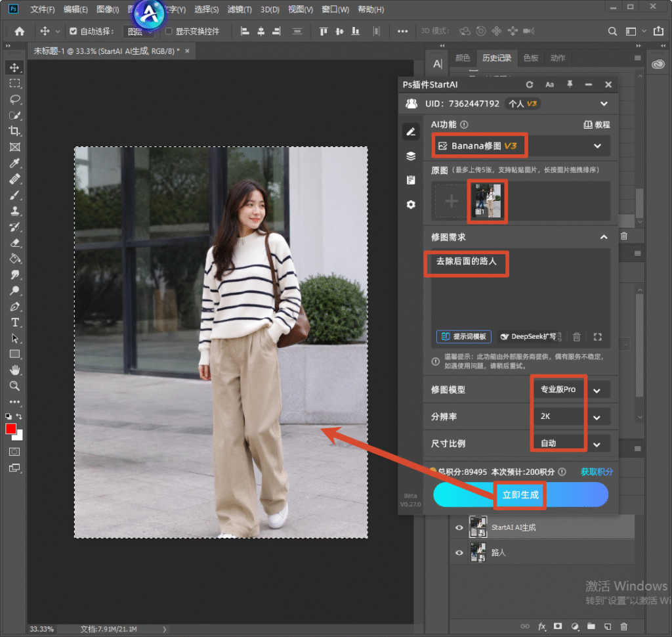Switch to the 色板 tab
The height and width of the screenshot is (637, 672).
[x=530, y=58]
